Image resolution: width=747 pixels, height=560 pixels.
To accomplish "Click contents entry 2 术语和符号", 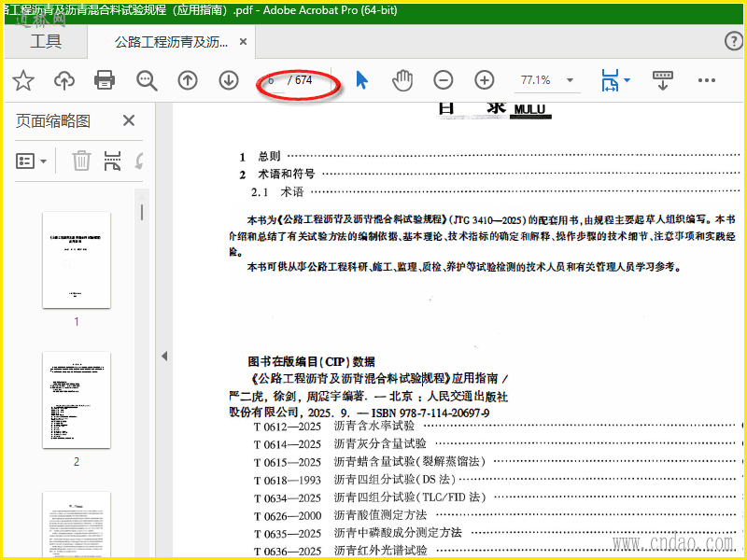I will [489, 174].
